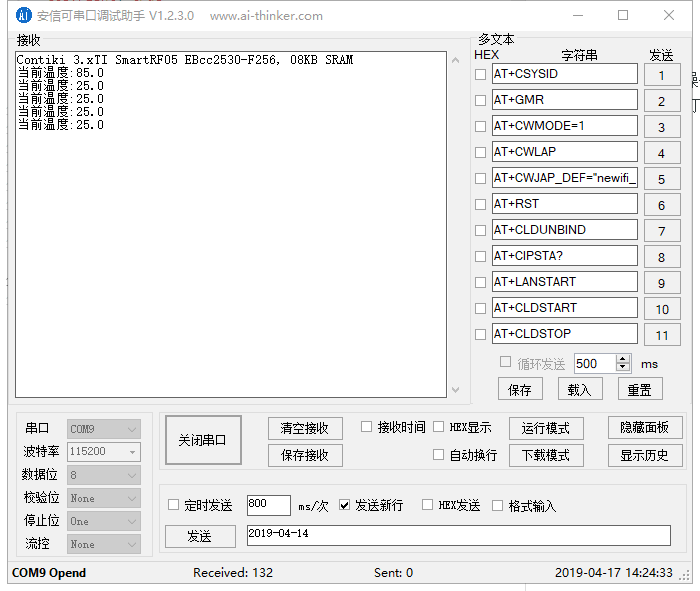
Task: Click the receive area scroll up arrow
Action: point(455,60)
